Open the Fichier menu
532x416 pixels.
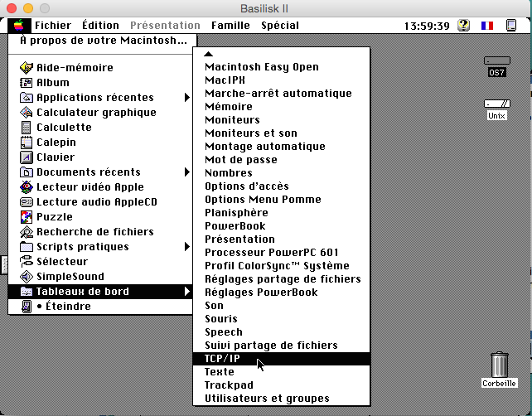[53, 26]
